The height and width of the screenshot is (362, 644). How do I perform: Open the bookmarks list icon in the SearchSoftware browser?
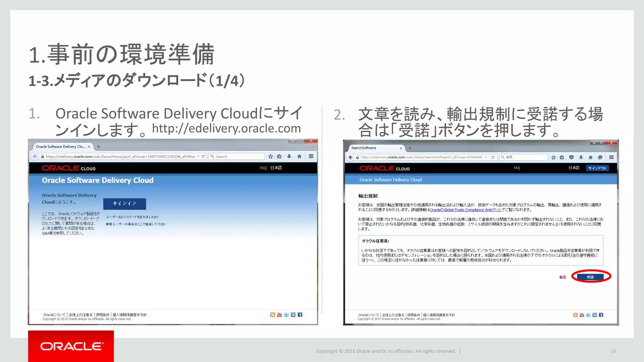[562, 157]
